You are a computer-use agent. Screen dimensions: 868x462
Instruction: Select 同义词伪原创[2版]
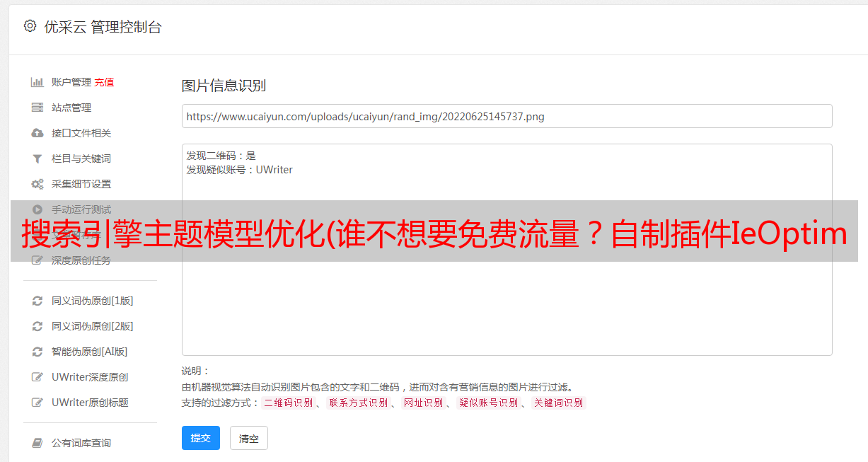pyautogui.click(x=93, y=326)
